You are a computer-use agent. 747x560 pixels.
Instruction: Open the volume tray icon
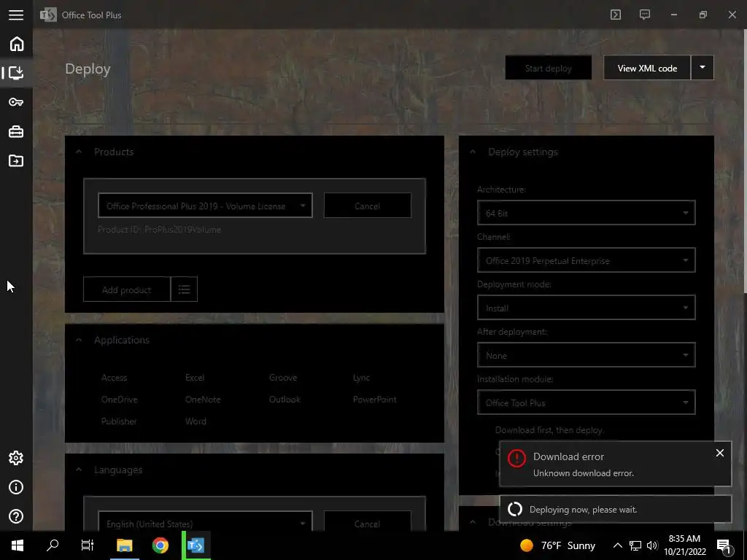tap(652, 545)
